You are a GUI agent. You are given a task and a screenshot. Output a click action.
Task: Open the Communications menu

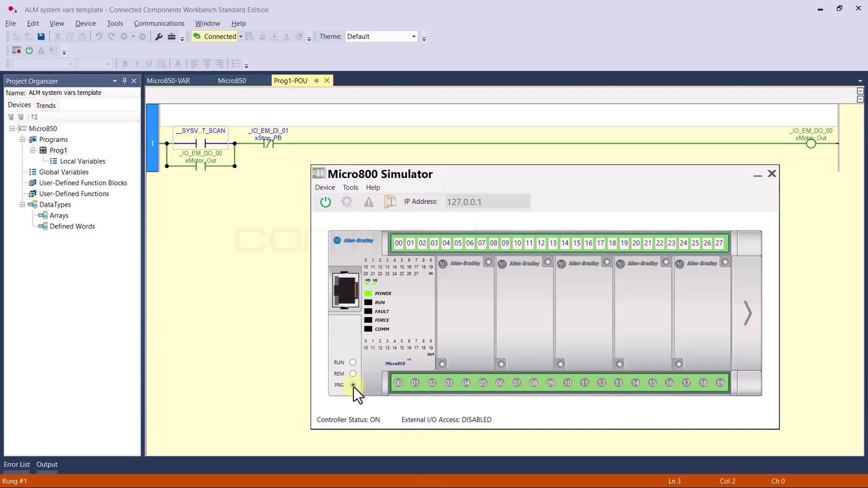click(x=159, y=24)
